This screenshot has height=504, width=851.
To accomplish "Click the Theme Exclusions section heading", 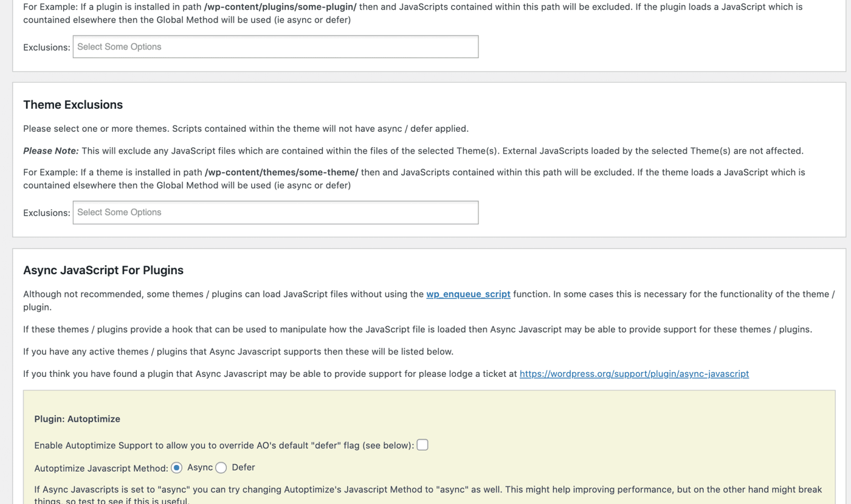I will [72, 105].
